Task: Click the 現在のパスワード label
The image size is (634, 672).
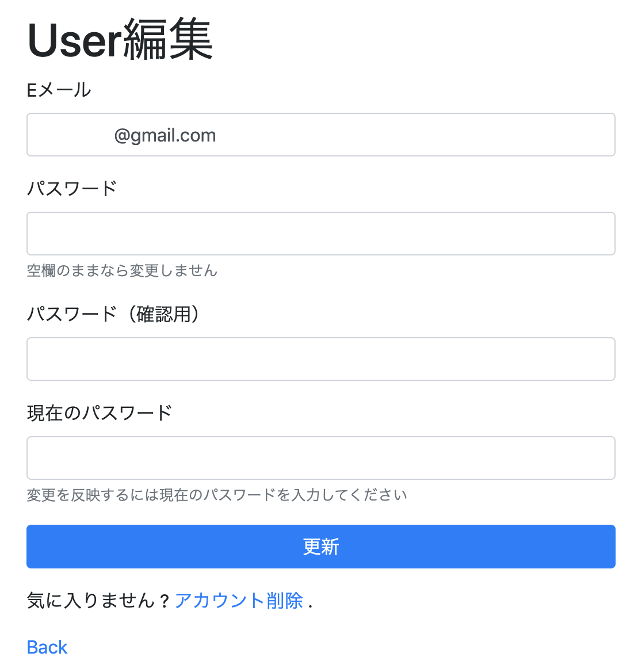Action: (x=99, y=413)
